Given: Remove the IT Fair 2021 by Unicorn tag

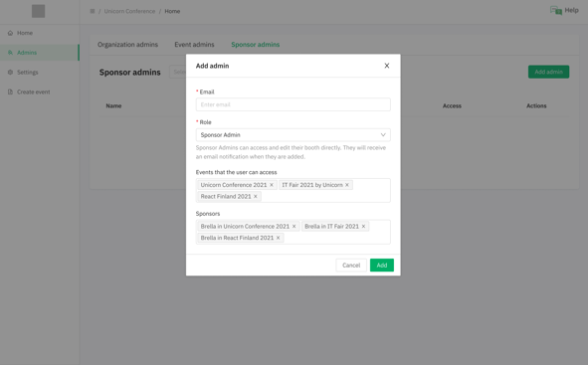Looking at the screenshot, I should [x=347, y=185].
